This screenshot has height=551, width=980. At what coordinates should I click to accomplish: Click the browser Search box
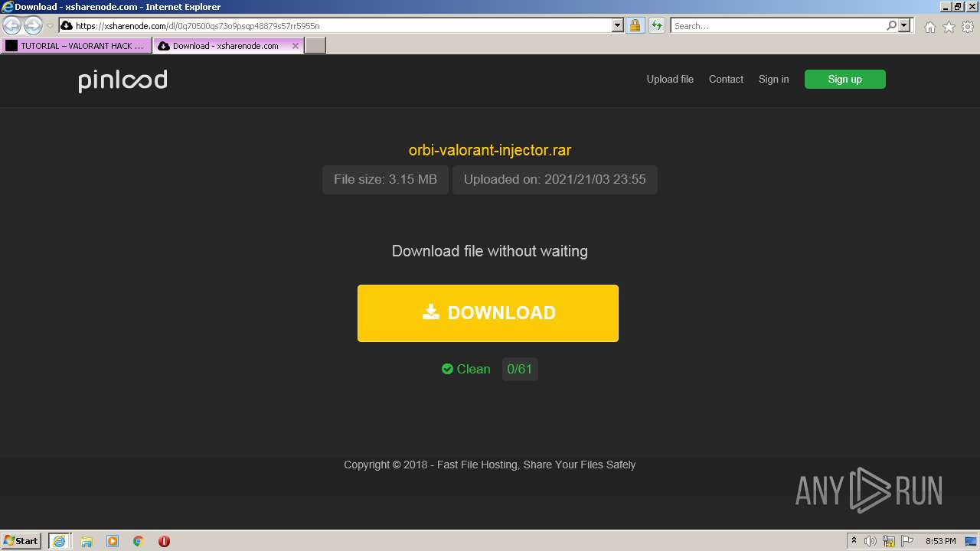[x=778, y=25]
